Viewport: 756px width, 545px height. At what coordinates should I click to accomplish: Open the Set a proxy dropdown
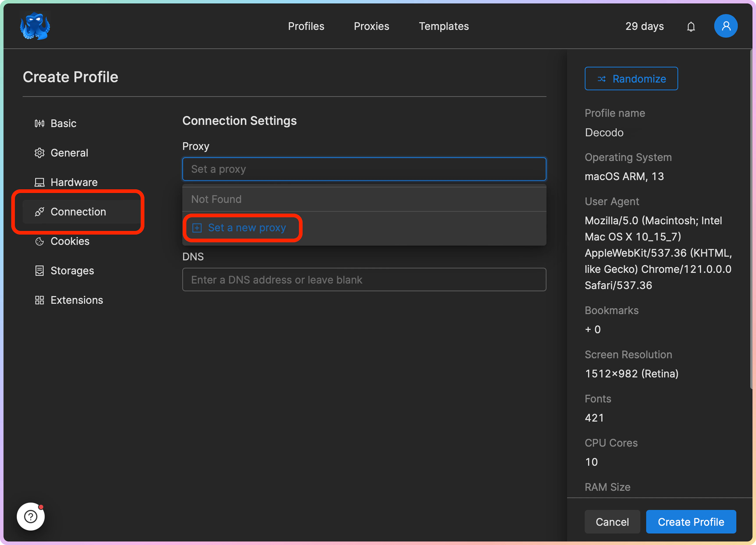click(364, 169)
